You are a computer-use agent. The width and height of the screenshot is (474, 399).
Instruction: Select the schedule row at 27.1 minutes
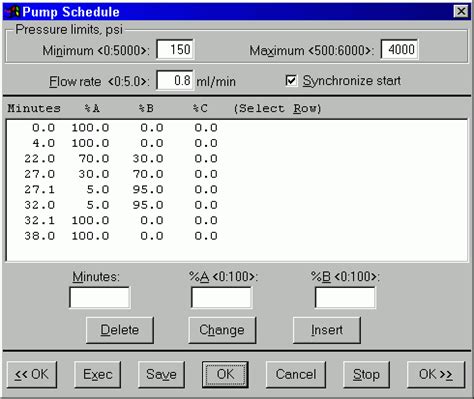point(237,189)
